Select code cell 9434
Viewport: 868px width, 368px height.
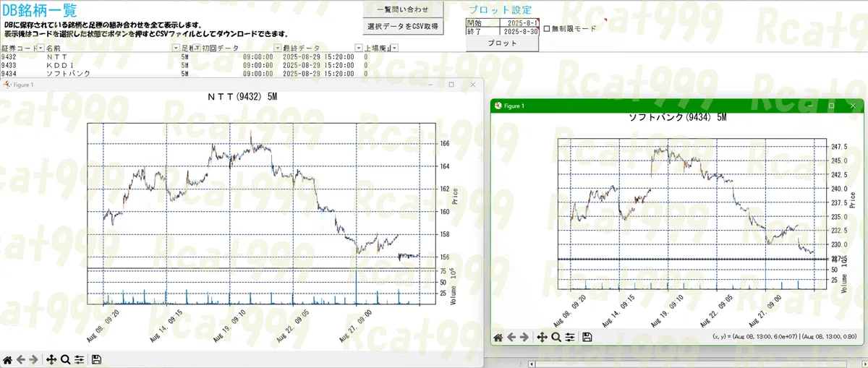pyautogui.click(x=9, y=74)
